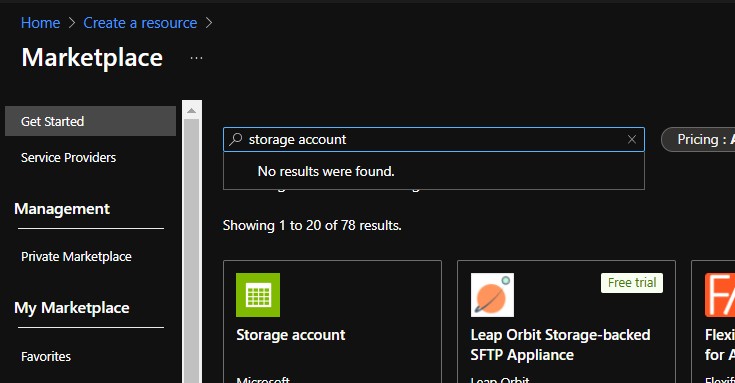Viewport: 735px width, 383px height.
Task: Open Service Providers menu item
Action: [68, 158]
